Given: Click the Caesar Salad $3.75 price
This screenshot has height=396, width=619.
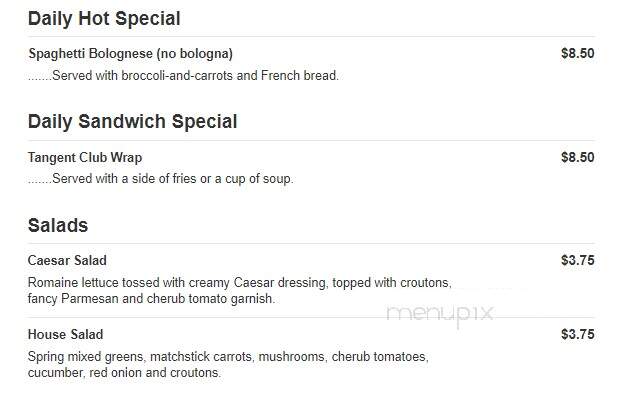Looking at the screenshot, I should click(x=578, y=261).
